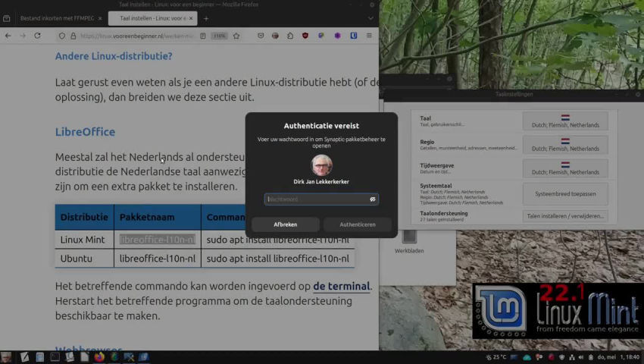The width and height of the screenshot is (644, 364).
Task: Click the purple hexagon extension icon
Action: [337, 36]
